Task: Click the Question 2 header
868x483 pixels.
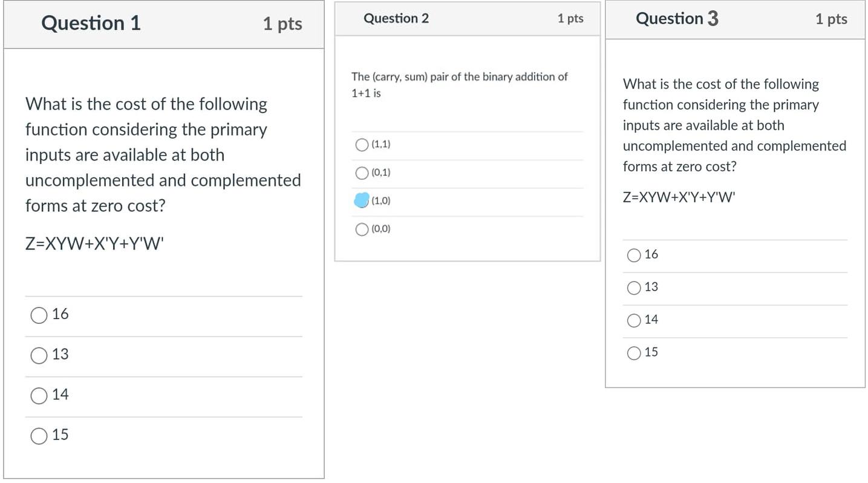Action: point(396,18)
